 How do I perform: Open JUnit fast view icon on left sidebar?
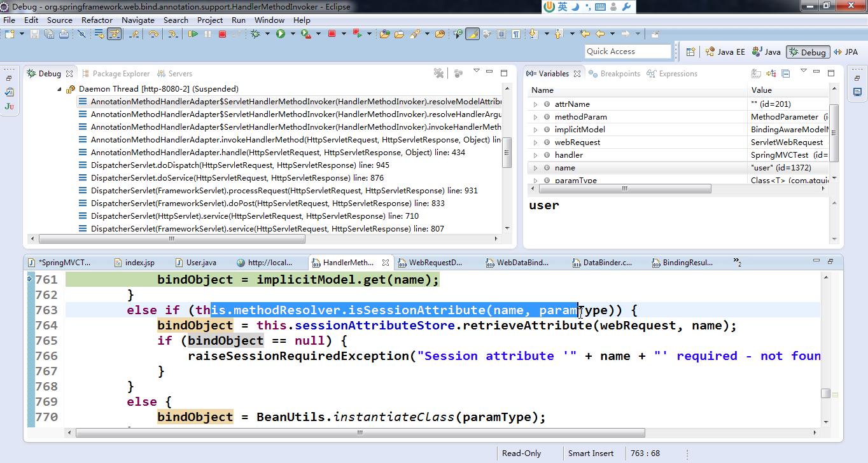click(9, 106)
